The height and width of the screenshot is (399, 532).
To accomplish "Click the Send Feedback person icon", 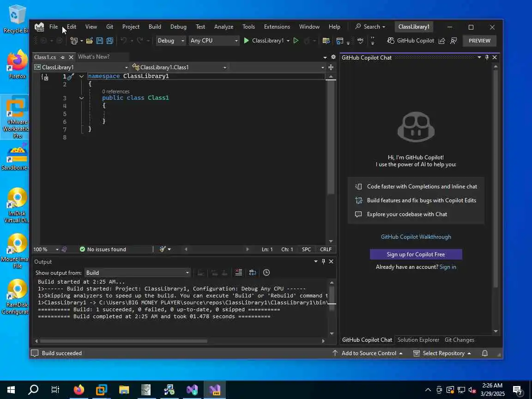I will (453, 41).
